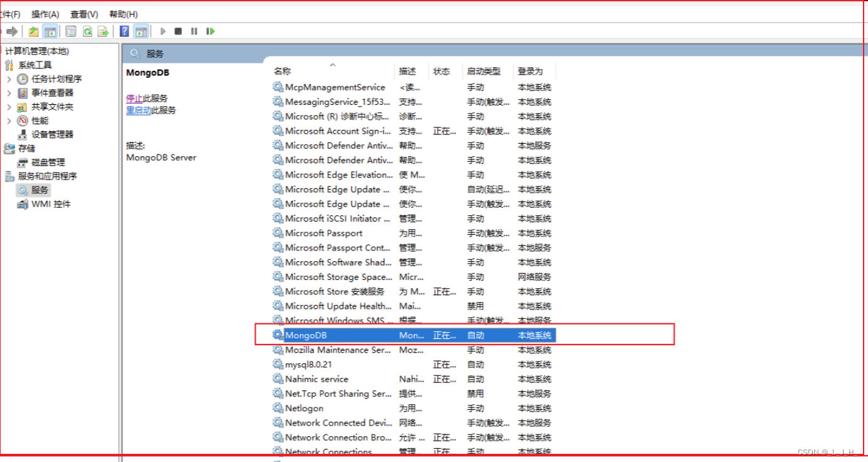The height and width of the screenshot is (462, 868).
Task: Toggle show/hide console tree toolbar icon
Action: tap(50, 31)
